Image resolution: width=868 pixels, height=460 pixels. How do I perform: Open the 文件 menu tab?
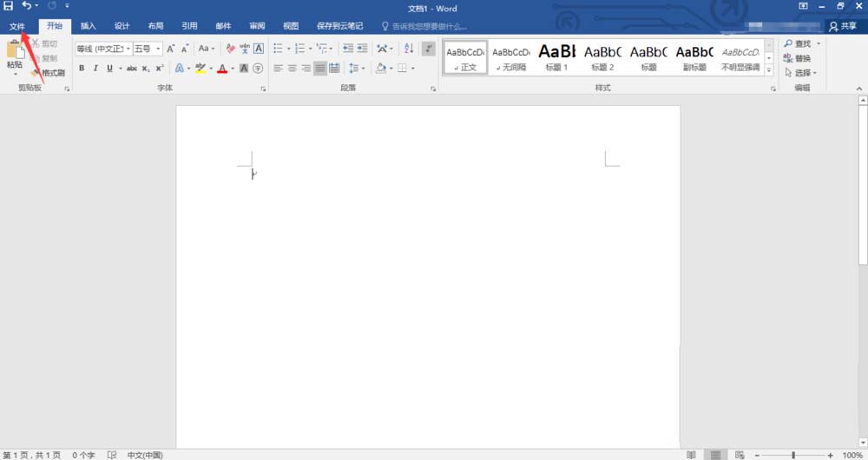click(x=17, y=26)
